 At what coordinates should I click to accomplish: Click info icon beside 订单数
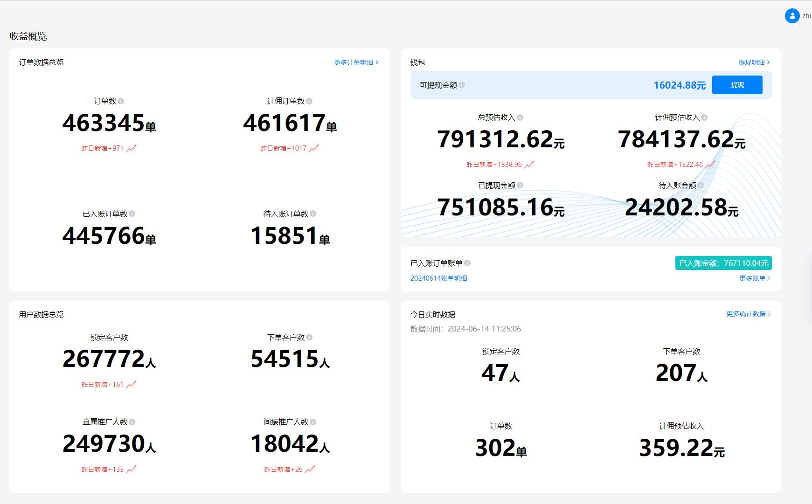121,101
